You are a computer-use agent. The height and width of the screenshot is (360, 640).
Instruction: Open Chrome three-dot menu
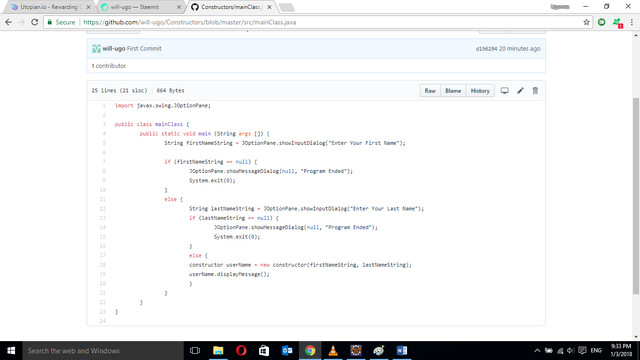pos(632,22)
